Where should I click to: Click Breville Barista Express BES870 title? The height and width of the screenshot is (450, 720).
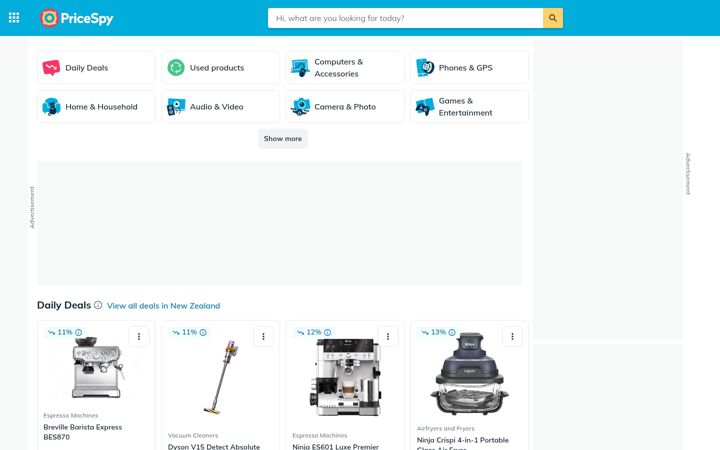pyautogui.click(x=83, y=432)
